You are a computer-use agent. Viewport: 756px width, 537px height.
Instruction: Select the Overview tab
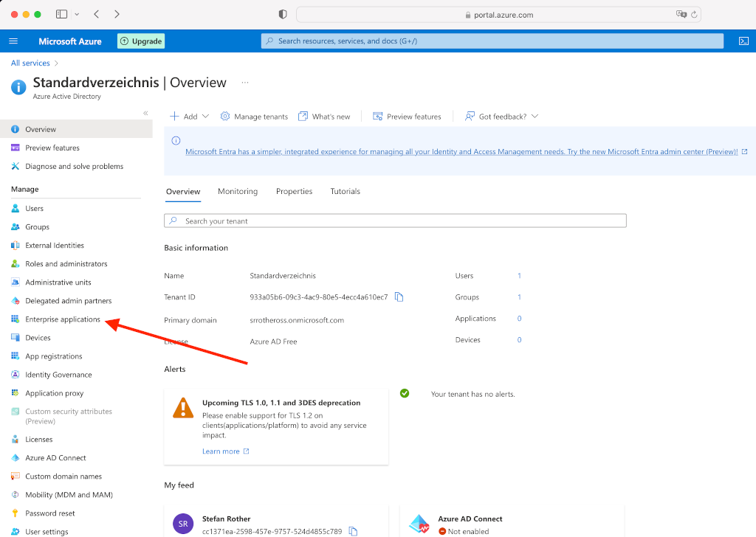tap(183, 191)
